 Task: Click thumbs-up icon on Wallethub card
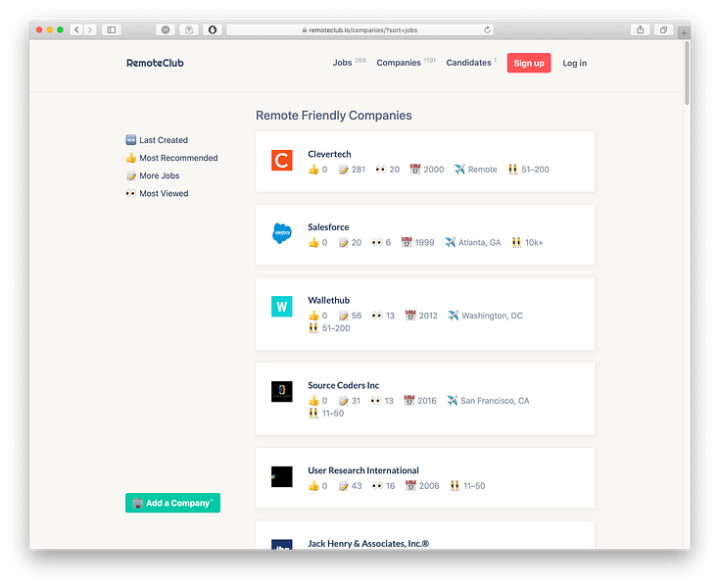tap(313, 316)
